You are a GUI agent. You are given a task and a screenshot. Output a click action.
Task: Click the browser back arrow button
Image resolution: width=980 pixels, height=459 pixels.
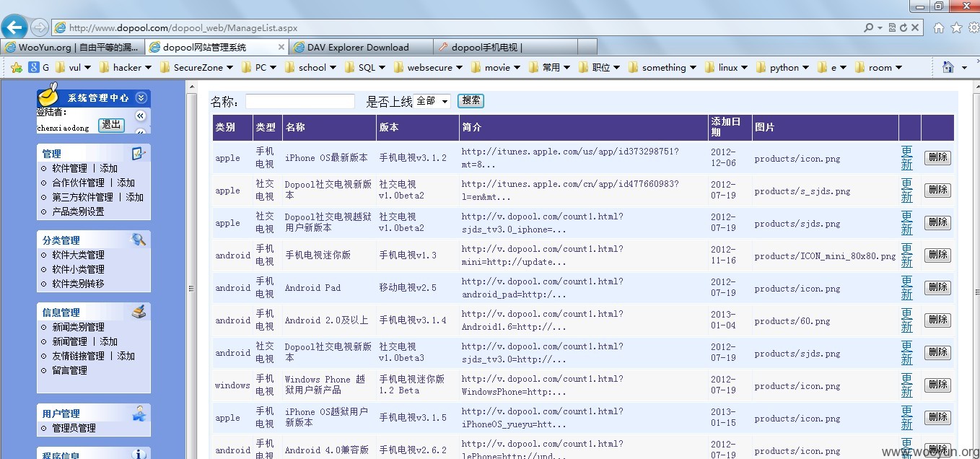click(x=14, y=27)
